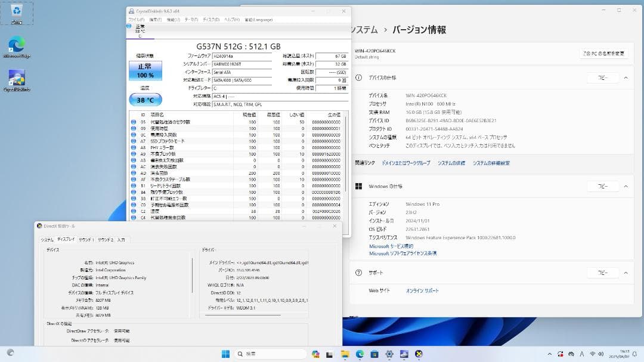This screenshot has width=644, height=362.
Task: Click the device specifications monitor icon in Settings
Action: point(358,78)
